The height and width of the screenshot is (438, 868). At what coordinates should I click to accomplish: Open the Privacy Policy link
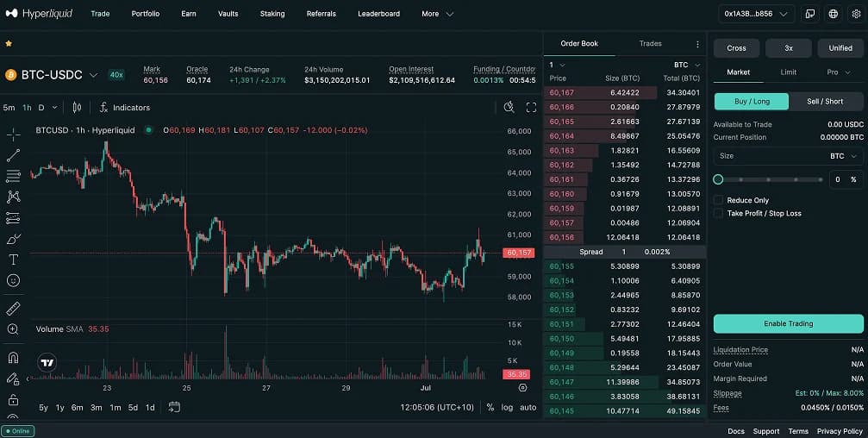[840, 431]
